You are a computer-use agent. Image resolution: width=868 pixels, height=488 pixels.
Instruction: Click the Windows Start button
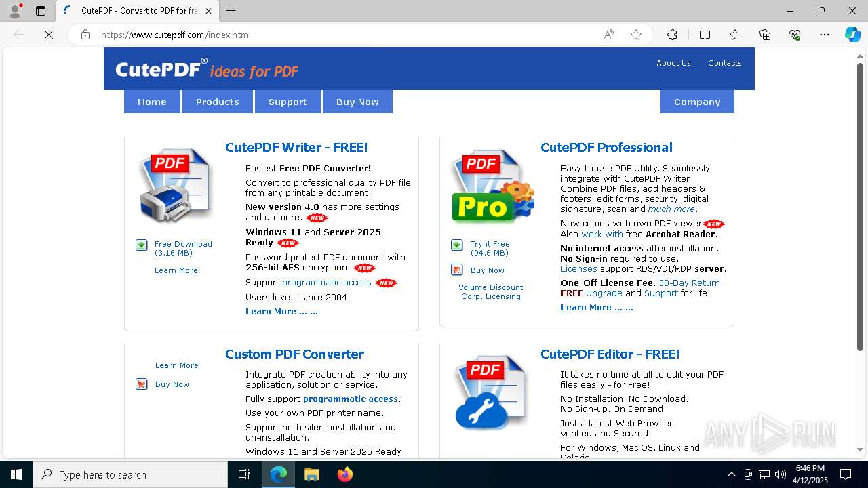pos(16,474)
